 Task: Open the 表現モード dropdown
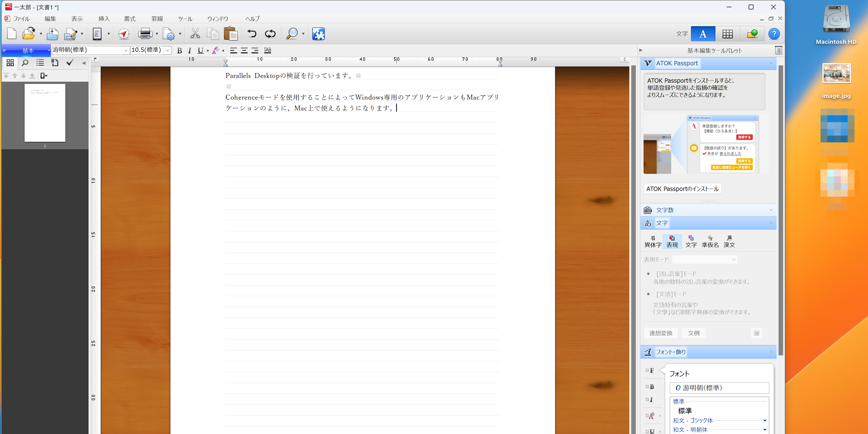705,259
